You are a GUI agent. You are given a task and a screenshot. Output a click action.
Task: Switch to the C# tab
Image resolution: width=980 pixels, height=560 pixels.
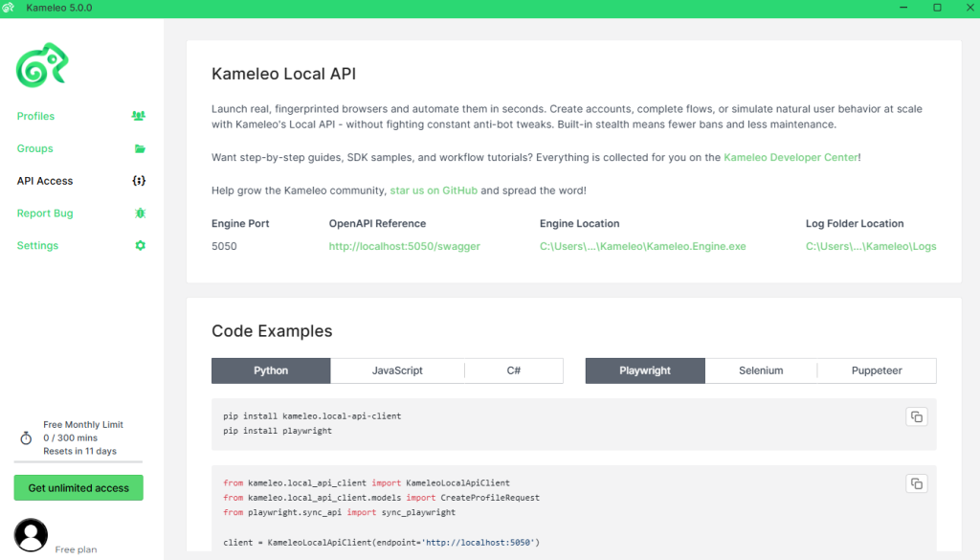[514, 370]
